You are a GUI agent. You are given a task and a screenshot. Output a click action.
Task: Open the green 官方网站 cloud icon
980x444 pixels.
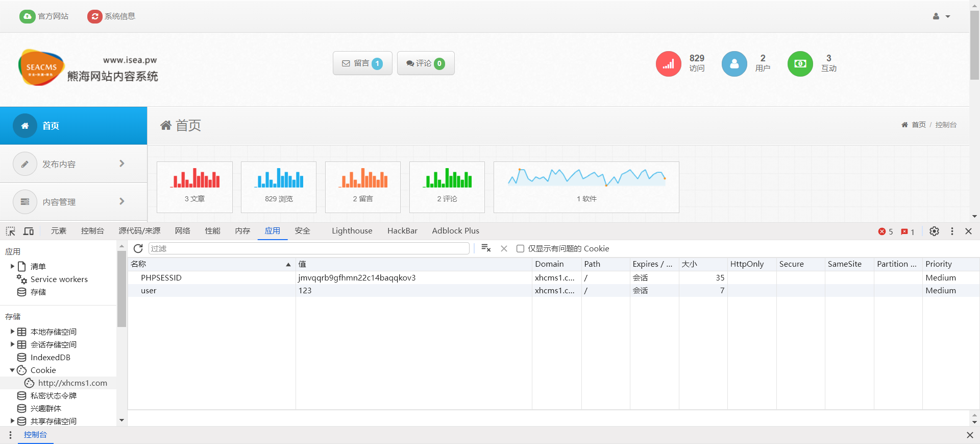pos(28,16)
